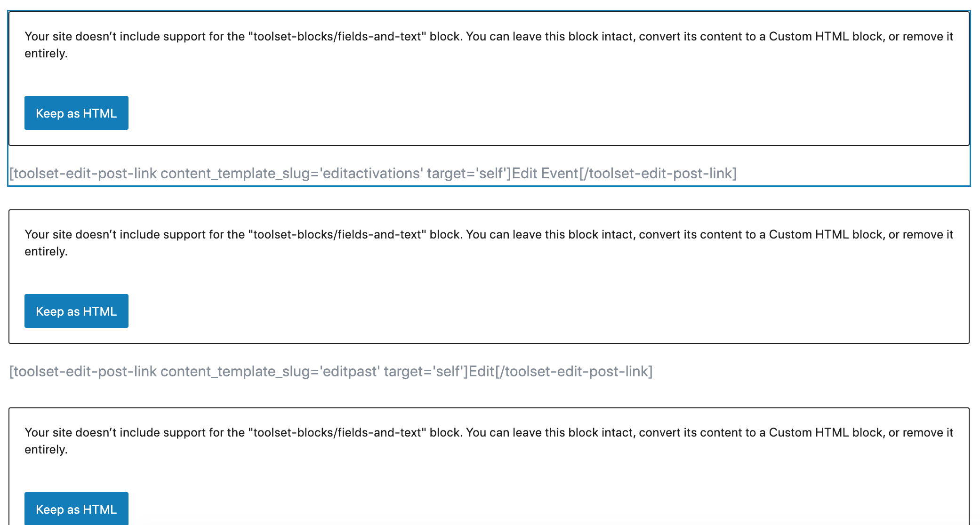
Task: Click the word 'entirely.' in the topmost warning
Action: tap(46, 54)
